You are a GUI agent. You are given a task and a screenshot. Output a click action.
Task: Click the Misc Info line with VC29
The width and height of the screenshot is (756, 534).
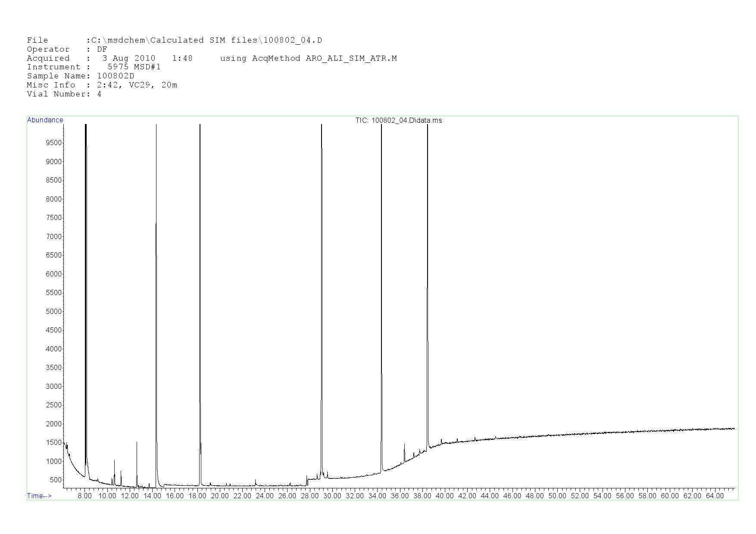pyautogui.click(x=102, y=85)
